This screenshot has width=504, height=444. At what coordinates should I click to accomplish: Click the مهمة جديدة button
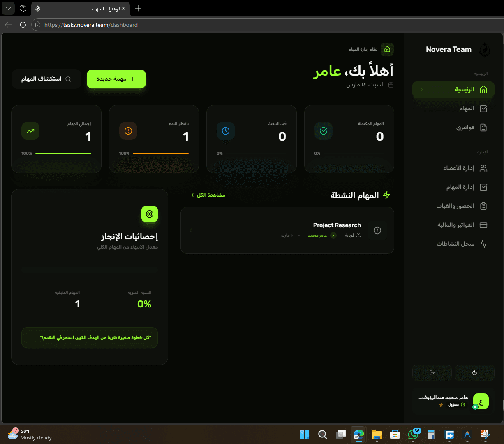click(116, 79)
